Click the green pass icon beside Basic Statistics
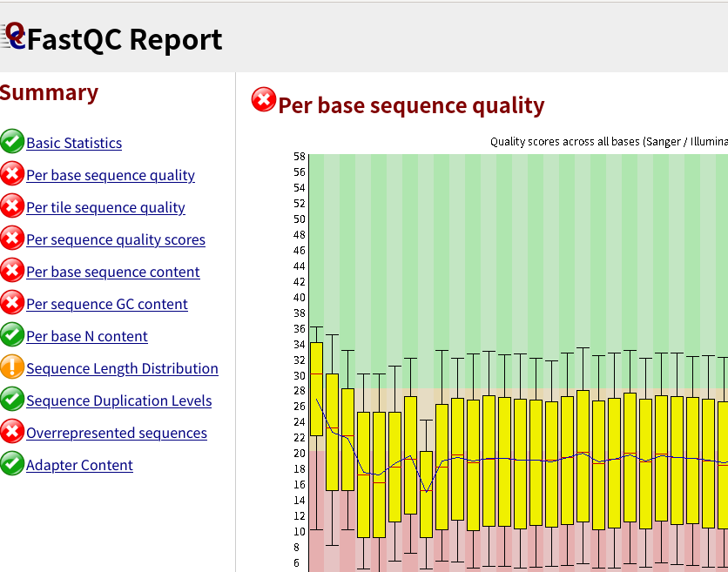Screen dimensions: 728x572 tap(12, 141)
